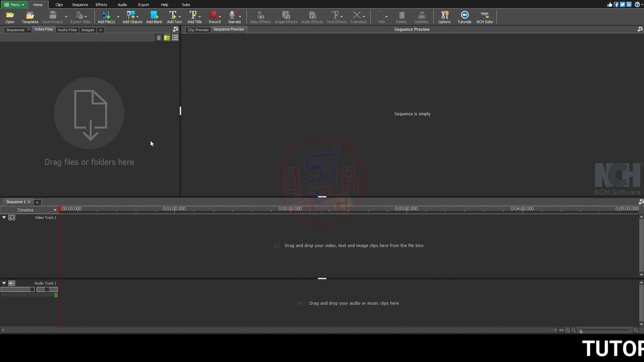Open the green Menu dropdown
The width and height of the screenshot is (644, 362).
pos(14,5)
